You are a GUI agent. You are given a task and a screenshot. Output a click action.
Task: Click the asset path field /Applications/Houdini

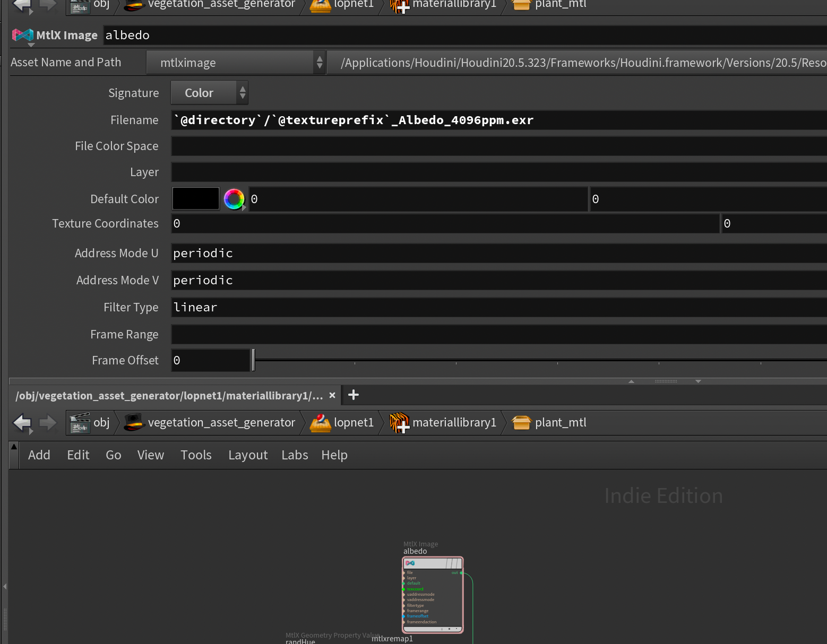(x=577, y=63)
